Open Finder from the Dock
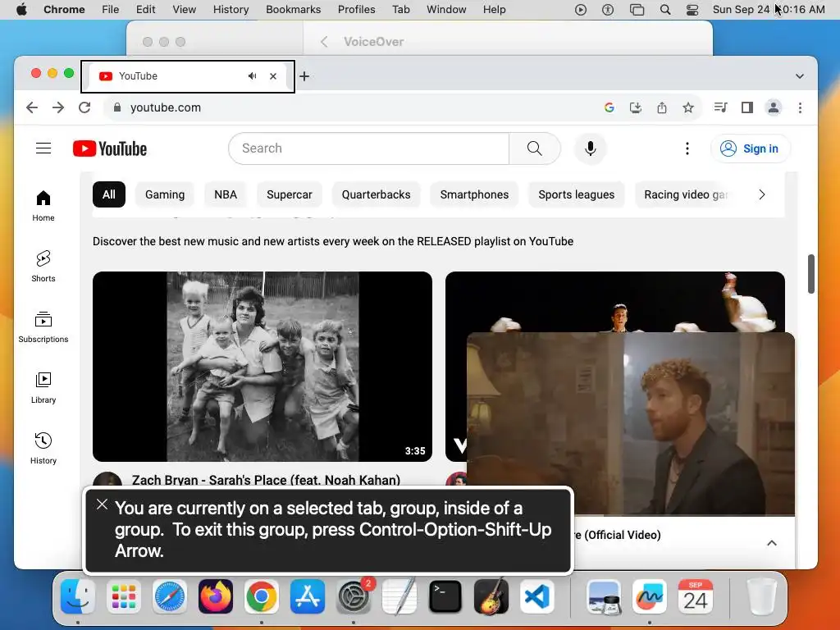The width and height of the screenshot is (840, 630). (78, 596)
